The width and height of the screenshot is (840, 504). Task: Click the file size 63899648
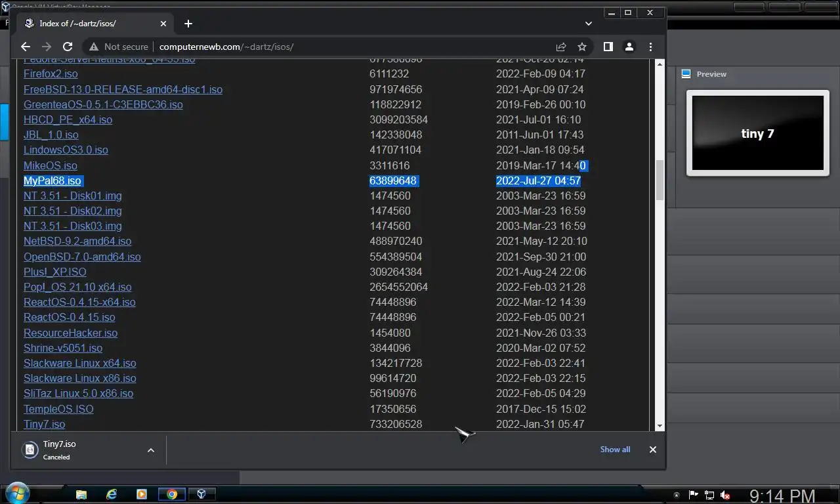[x=393, y=180]
